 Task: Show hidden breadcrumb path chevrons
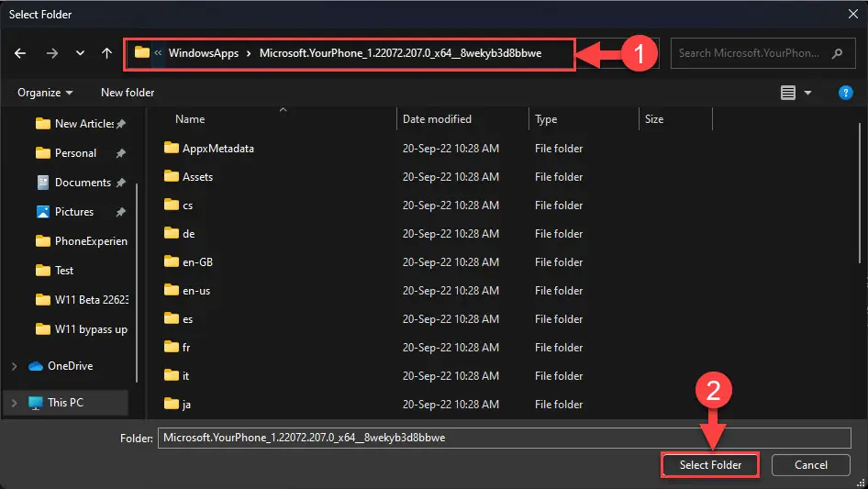tap(159, 53)
